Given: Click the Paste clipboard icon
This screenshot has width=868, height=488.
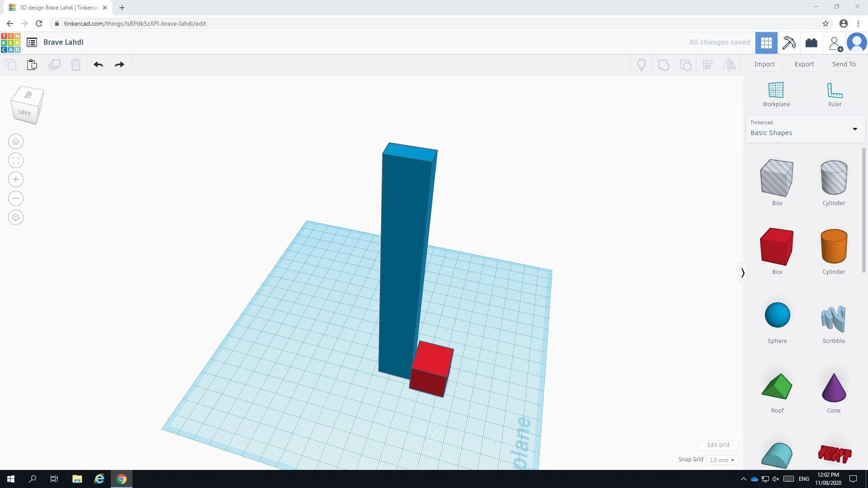Looking at the screenshot, I should coord(32,65).
